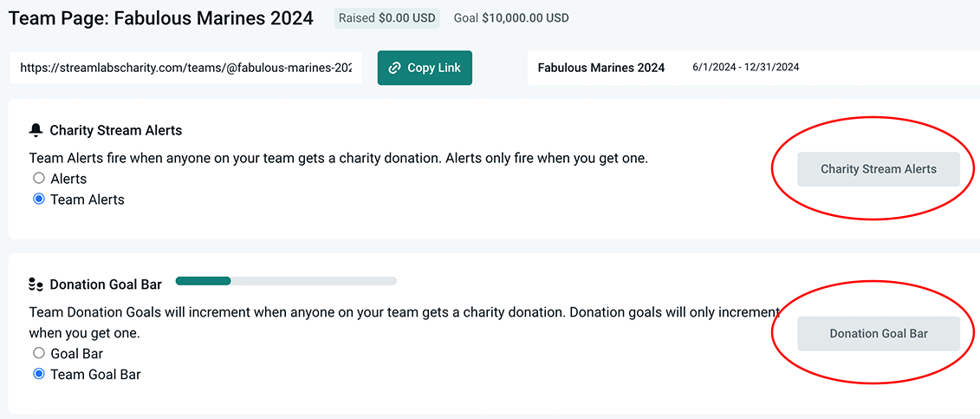This screenshot has height=419, width=980.
Task: Click the Team Alerts description text
Action: click(338, 159)
